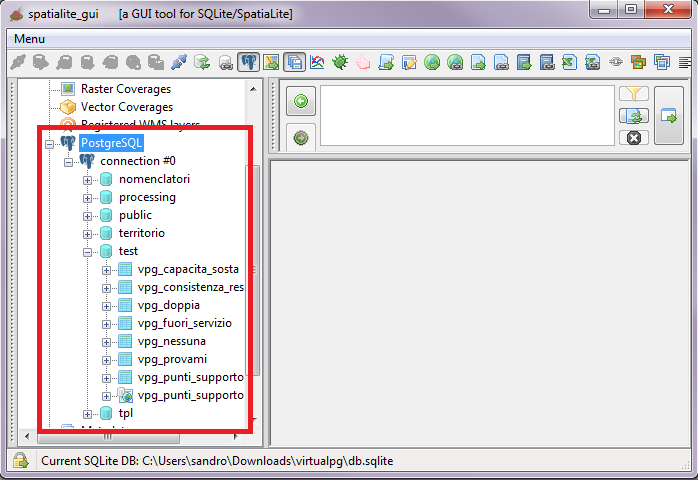Click the greyed-out connect database plug icon
The image size is (698, 480).
pyautogui.click(x=18, y=62)
